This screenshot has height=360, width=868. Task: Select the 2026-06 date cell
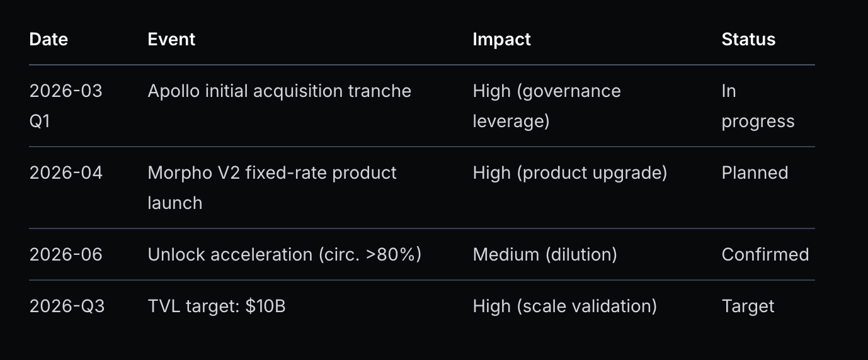(x=66, y=254)
